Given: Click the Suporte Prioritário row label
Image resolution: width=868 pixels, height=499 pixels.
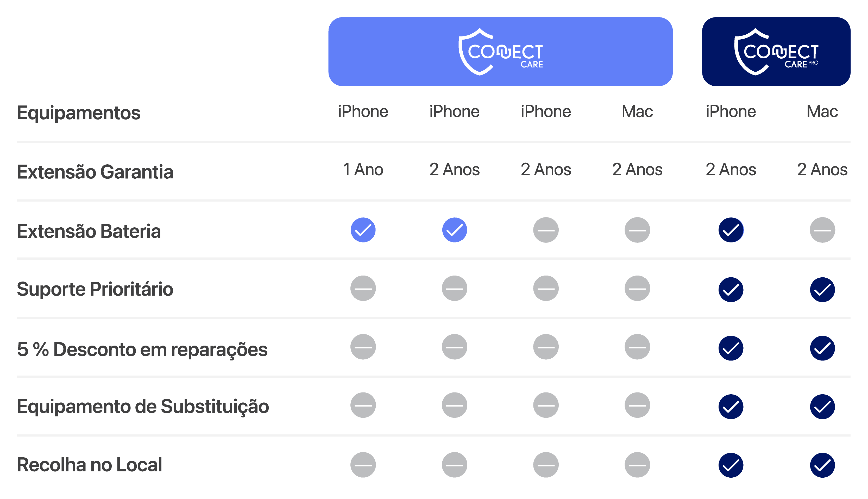Looking at the screenshot, I should coord(95,289).
